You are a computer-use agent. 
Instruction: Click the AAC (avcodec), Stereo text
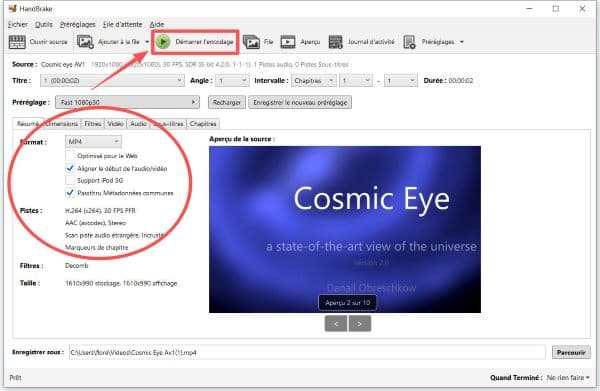tap(95, 223)
